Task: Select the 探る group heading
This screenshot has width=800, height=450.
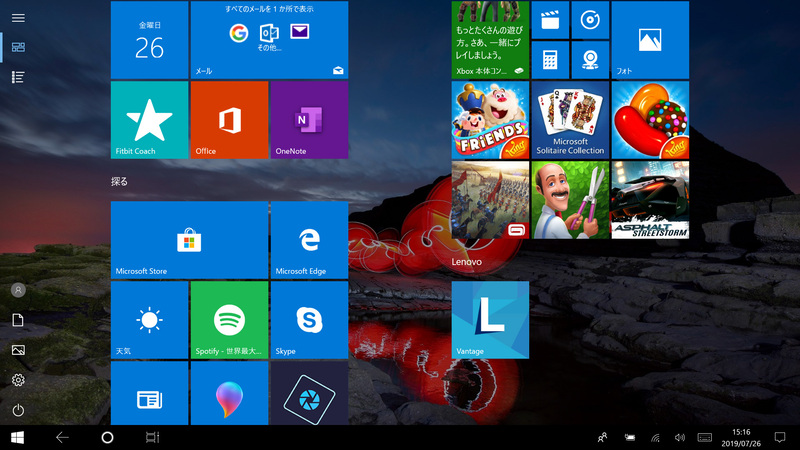Action: (x=119, y=182)
